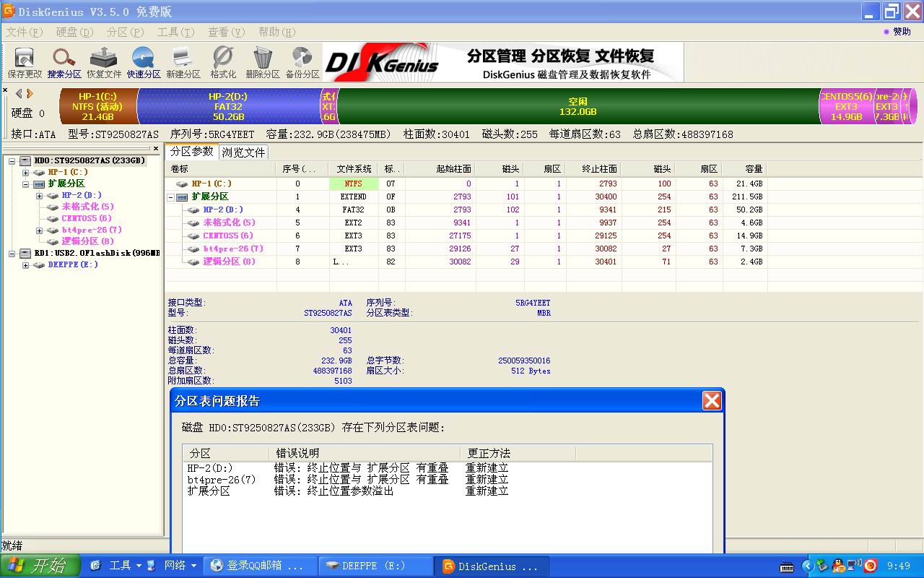This screenshot has width=924, height=578.
Task: Expand bt4pre-26(7) node in the tree
Action: 40,230
